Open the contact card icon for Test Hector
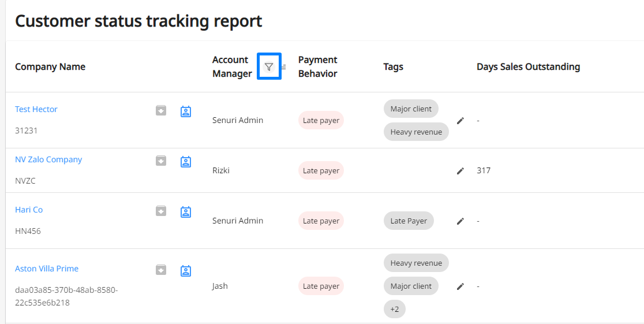 tap(186, 111)
